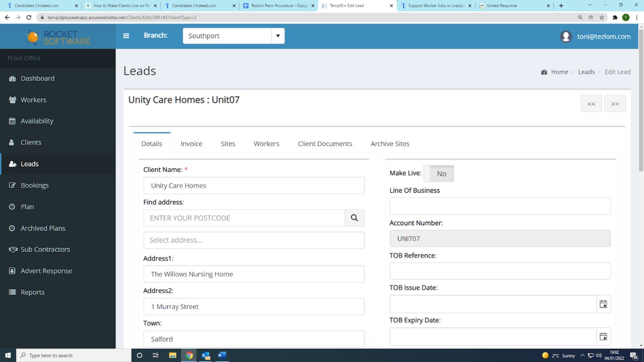Open Archived Plans in the sidebar
The width and height of the screenshot is (644, 362).
click(x=43, y=228)
